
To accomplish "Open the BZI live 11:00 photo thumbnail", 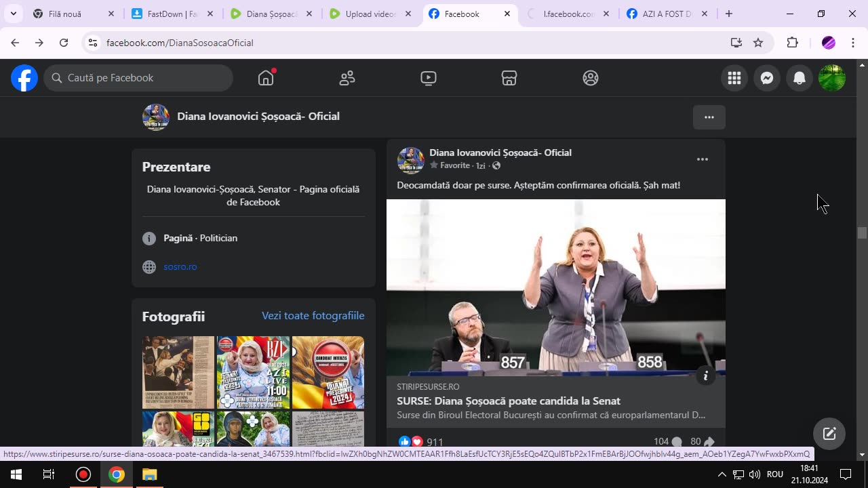I will tap(253, 372).
